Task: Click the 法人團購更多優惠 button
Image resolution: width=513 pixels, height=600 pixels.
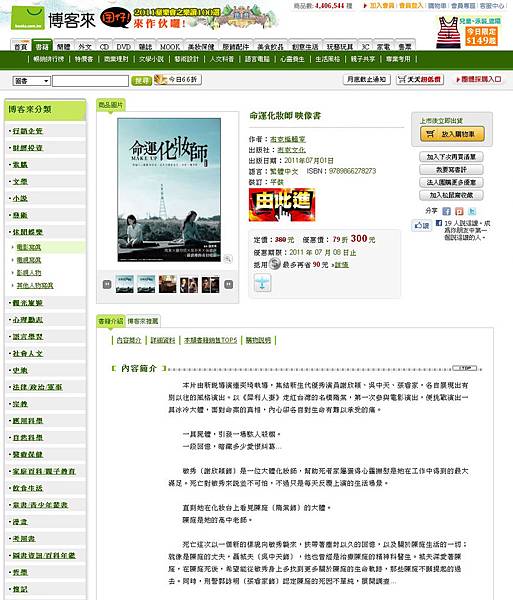Action: tap(451, 182)
